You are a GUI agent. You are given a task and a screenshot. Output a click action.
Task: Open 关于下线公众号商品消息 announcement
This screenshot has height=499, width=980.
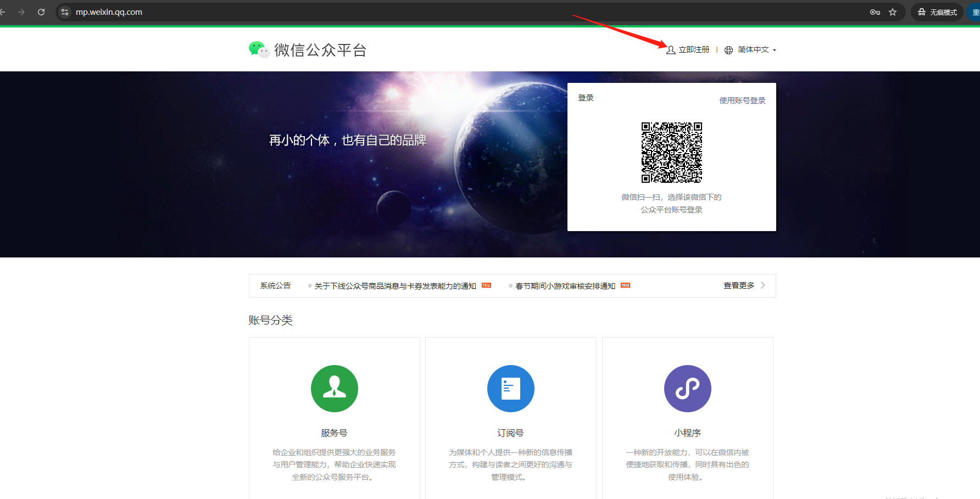click(395, 286)
